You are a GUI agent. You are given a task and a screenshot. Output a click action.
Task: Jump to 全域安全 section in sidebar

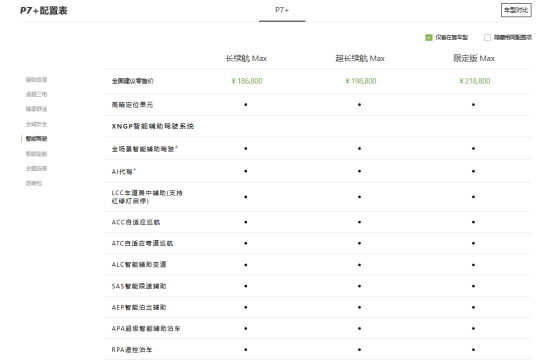point(36,124)
